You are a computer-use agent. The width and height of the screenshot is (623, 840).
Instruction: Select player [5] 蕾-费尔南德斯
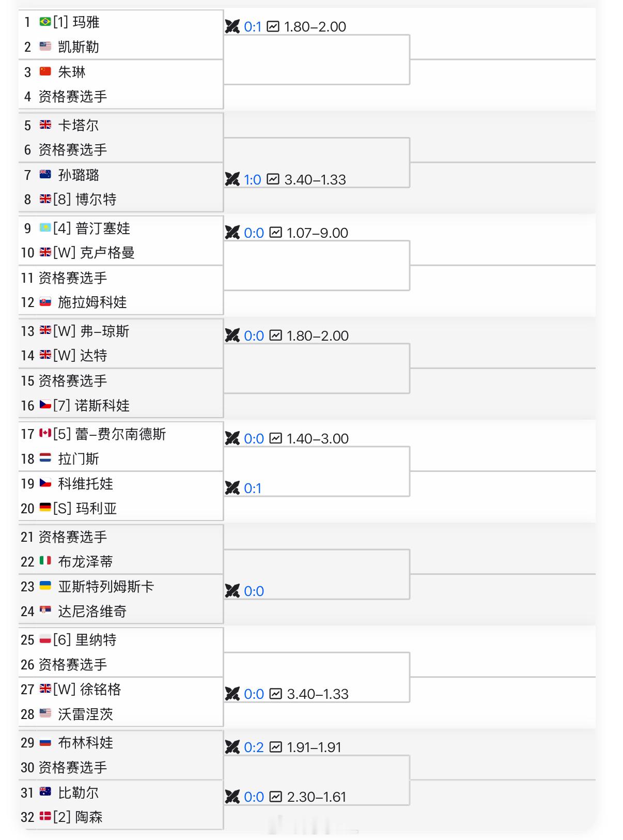[110, 434]
